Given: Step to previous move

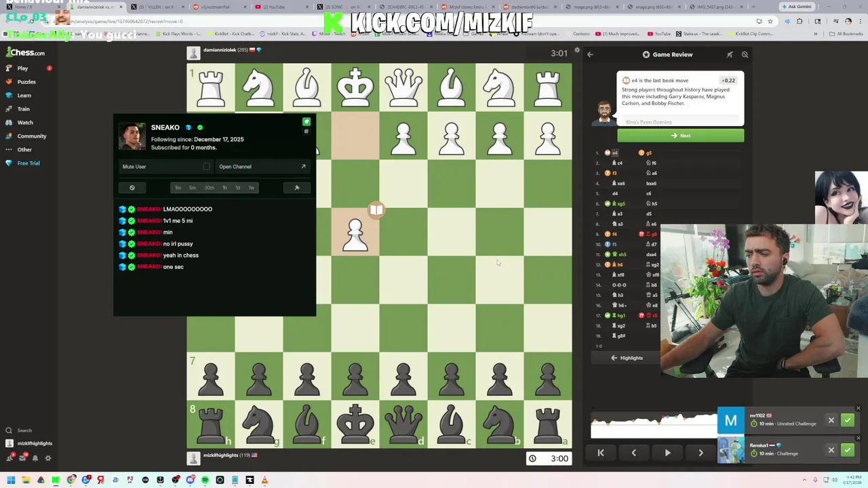Looking at the screenshot, I should [634, 453].
